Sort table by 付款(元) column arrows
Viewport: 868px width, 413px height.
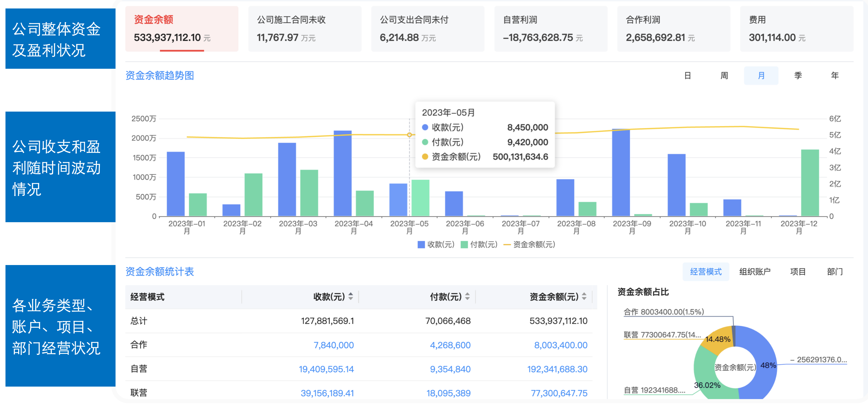[x=467, y=296]
